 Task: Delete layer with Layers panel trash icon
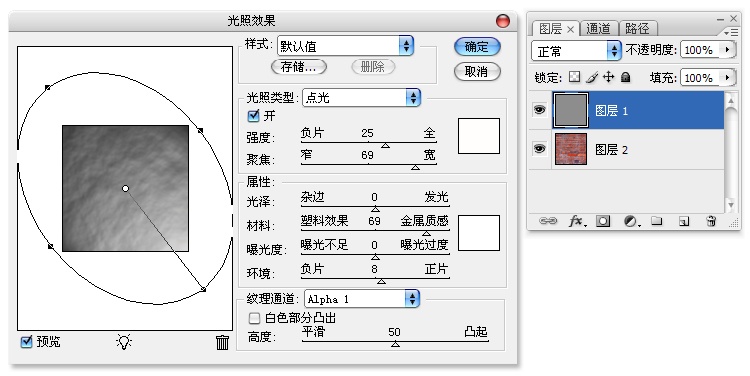(x=711, y=221)
